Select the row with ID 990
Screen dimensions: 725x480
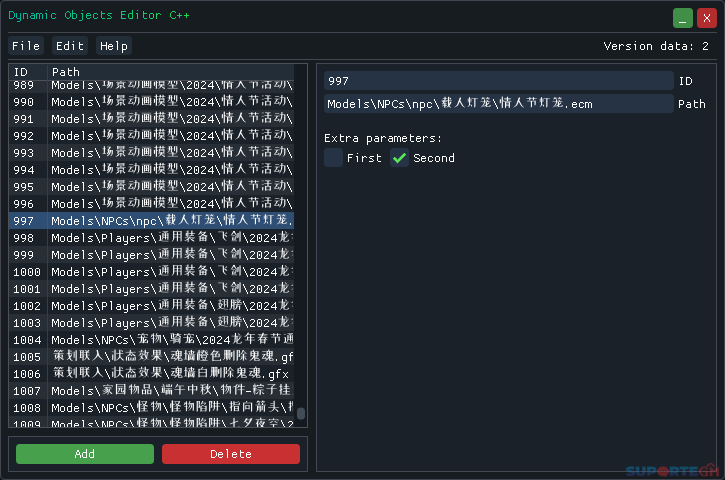coord(151,102)
